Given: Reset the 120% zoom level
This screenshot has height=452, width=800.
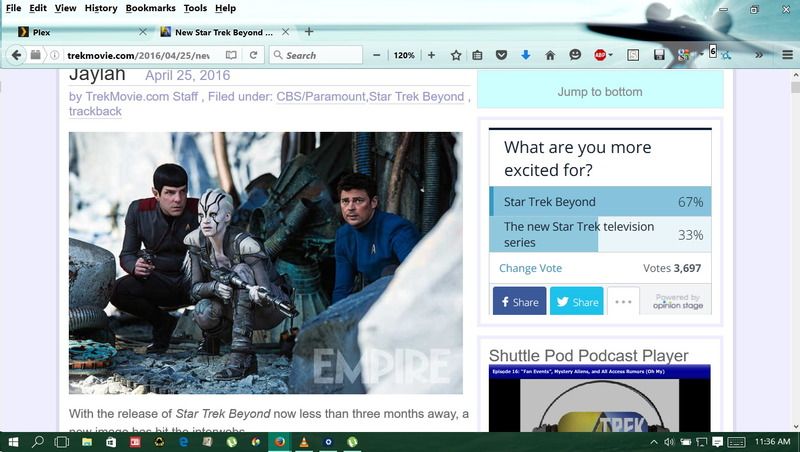Looking at the screenshot, I should [404, 55].
